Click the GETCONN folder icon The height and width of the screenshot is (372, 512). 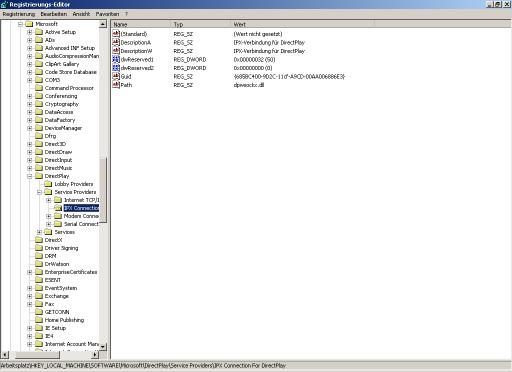[x=39, y=312]
